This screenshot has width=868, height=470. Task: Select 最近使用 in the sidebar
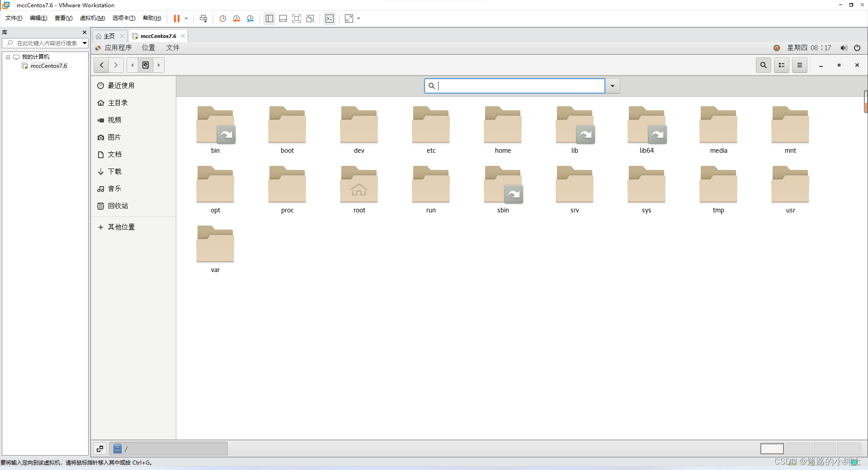tap(133, 85)
